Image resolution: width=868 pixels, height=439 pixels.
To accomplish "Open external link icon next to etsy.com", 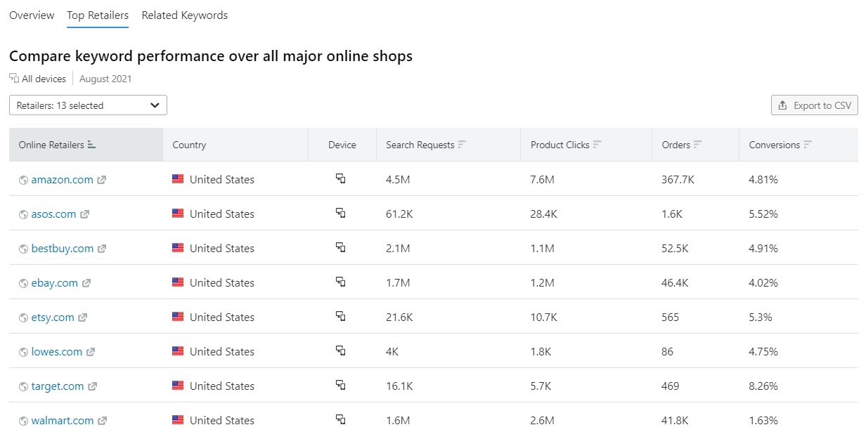I will (83, 317).
